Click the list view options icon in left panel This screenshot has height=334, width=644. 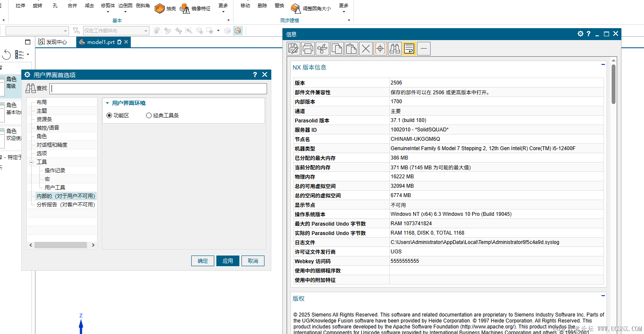(x=20, y=55)
